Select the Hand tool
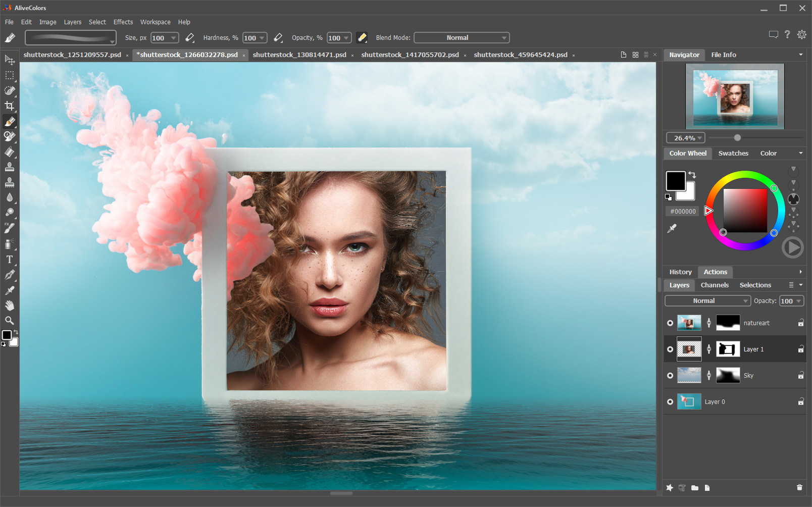The height and width of the screenshot is (507, 812). tap(10, 306)
